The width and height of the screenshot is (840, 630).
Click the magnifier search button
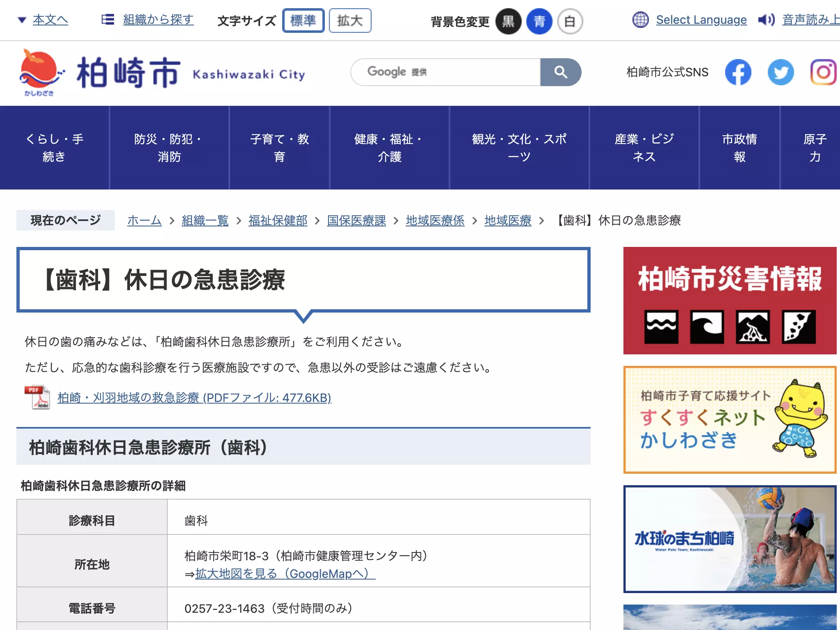coord(561,72)
